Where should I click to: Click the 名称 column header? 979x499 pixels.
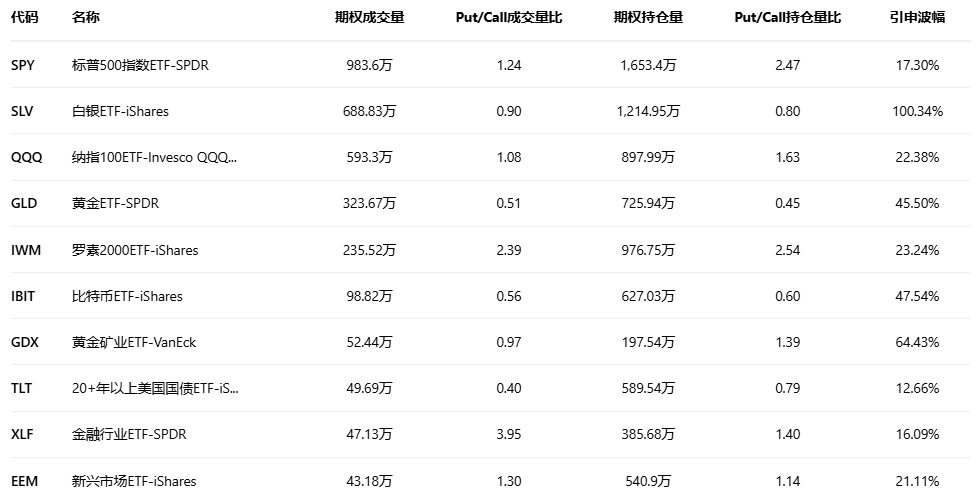coord(86,18)
